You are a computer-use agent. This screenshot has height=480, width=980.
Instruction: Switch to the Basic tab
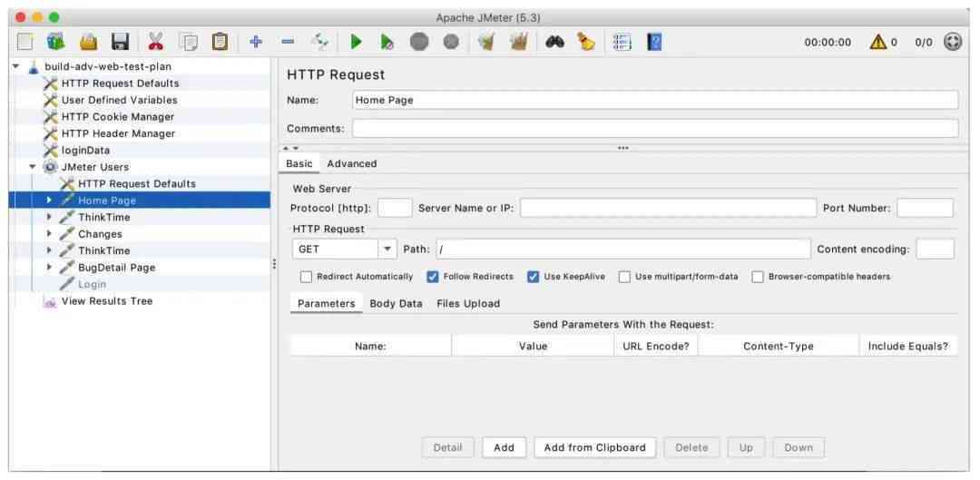(299, 163)
